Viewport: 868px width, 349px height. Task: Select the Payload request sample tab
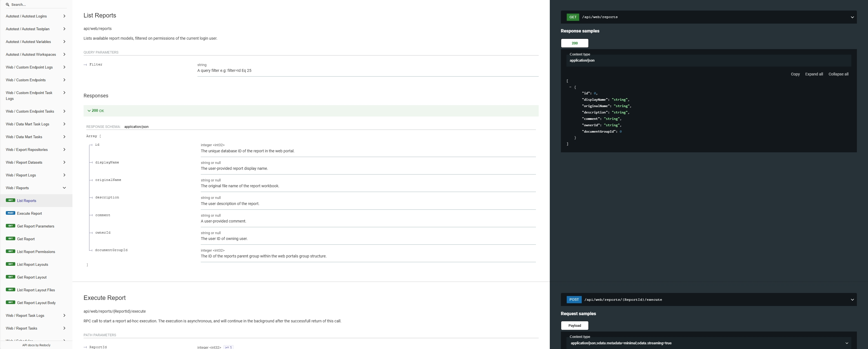pyautogui.click(x=574, y=325)
